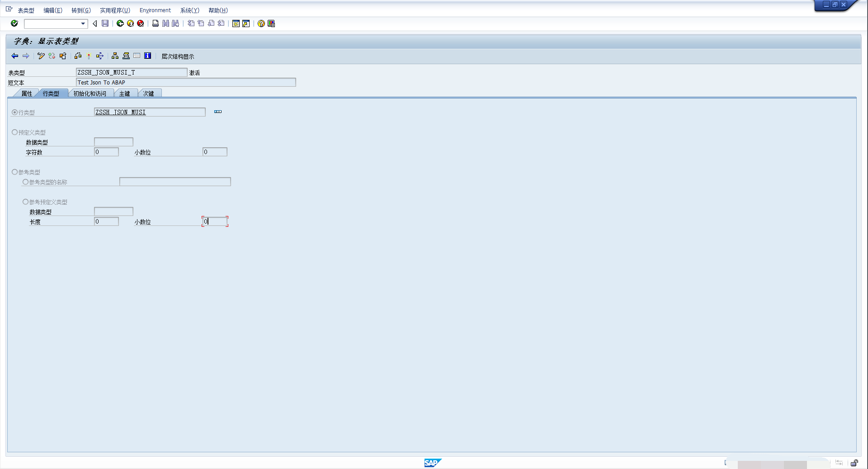Viewport: 868px width, 469px height.
Task: Open the 实用程序(U) menu
Action: pyautogui.click(x=115, y=10)
